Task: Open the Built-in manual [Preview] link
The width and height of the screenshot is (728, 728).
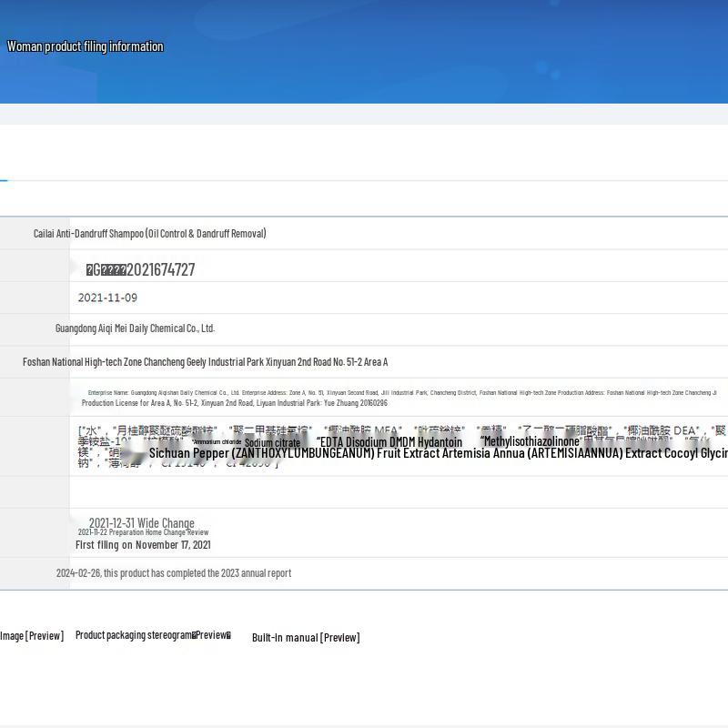Action: click(x=306, y=638)
